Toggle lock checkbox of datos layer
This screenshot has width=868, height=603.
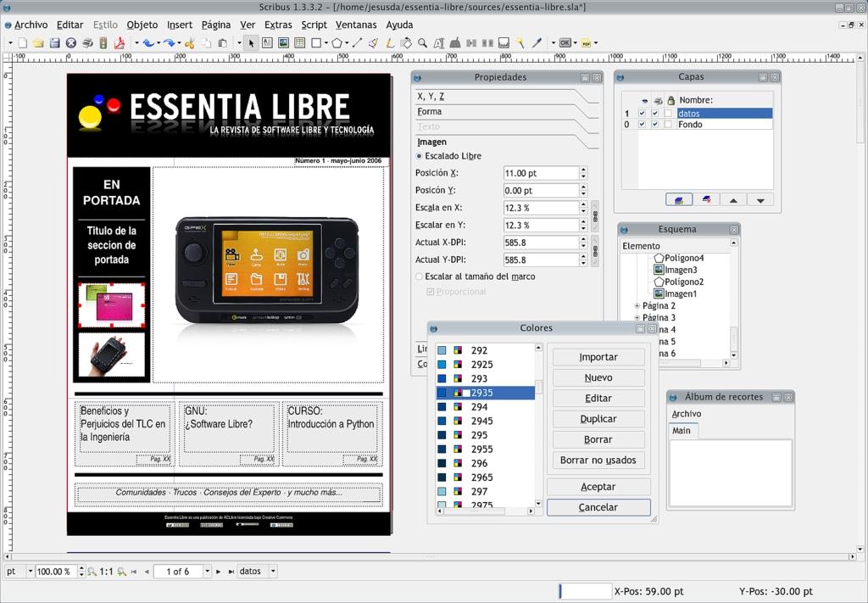coord(668,113)
